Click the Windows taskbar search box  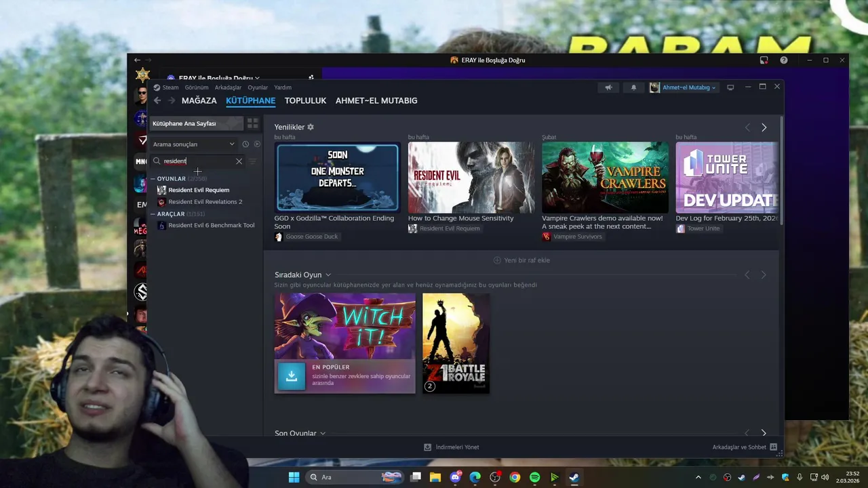click(x=354, y=477)
